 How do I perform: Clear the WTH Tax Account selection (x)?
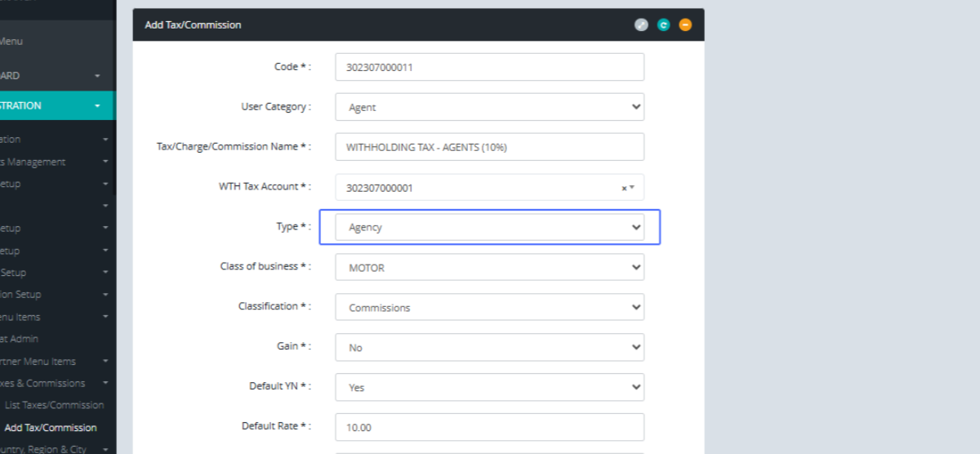tap(624, 188)
